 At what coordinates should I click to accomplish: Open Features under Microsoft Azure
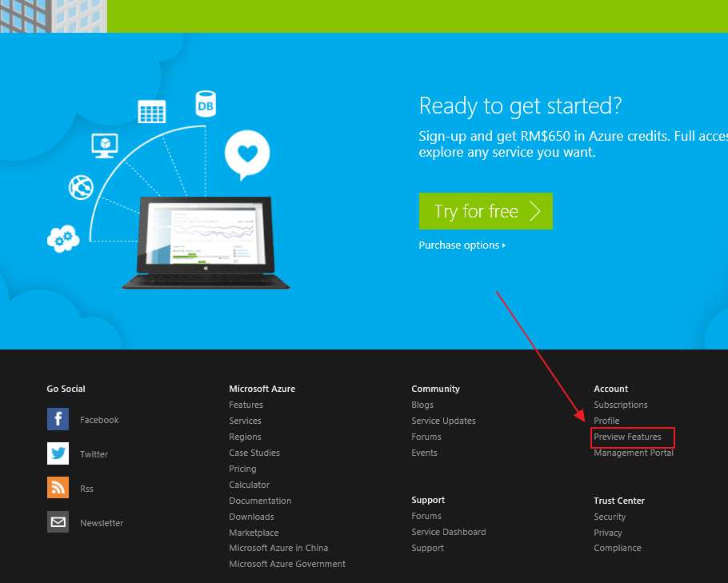click(x=246, y=405)
